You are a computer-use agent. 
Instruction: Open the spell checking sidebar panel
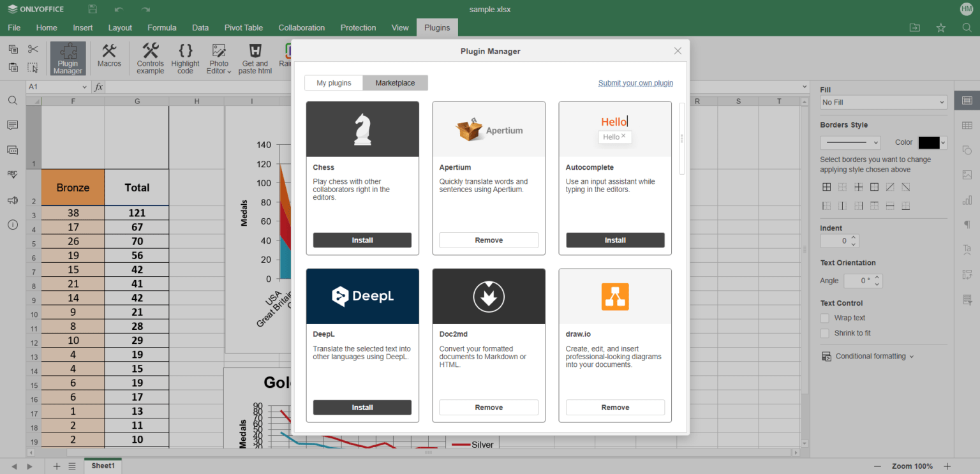[11, 175]
